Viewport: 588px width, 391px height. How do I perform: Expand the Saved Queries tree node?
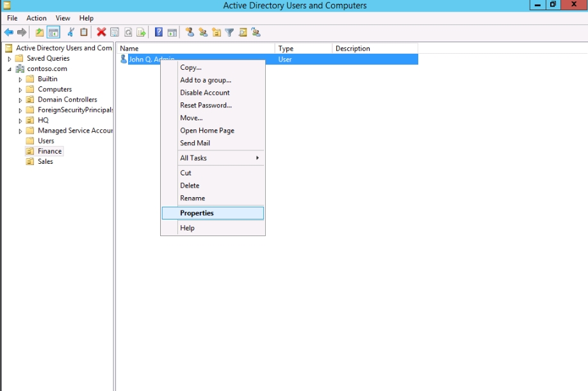point(10,59)
